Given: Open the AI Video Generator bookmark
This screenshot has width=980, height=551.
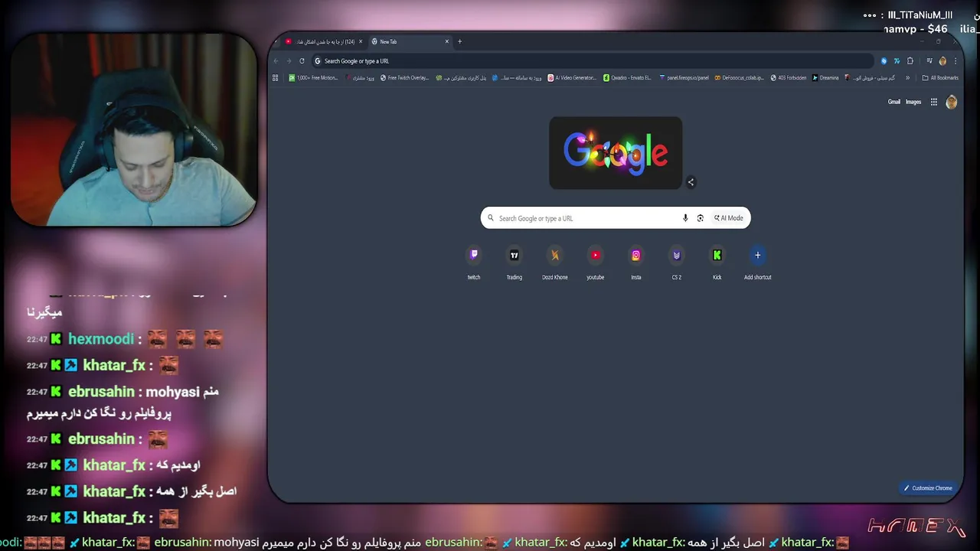Looking at the screenshot, I should 572,78.
